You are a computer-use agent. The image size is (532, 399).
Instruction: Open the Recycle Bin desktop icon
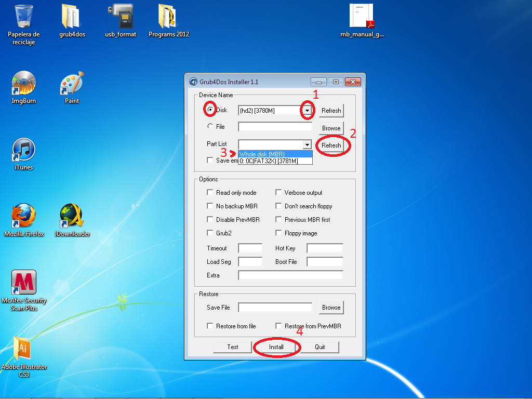[x=24, y=17]
